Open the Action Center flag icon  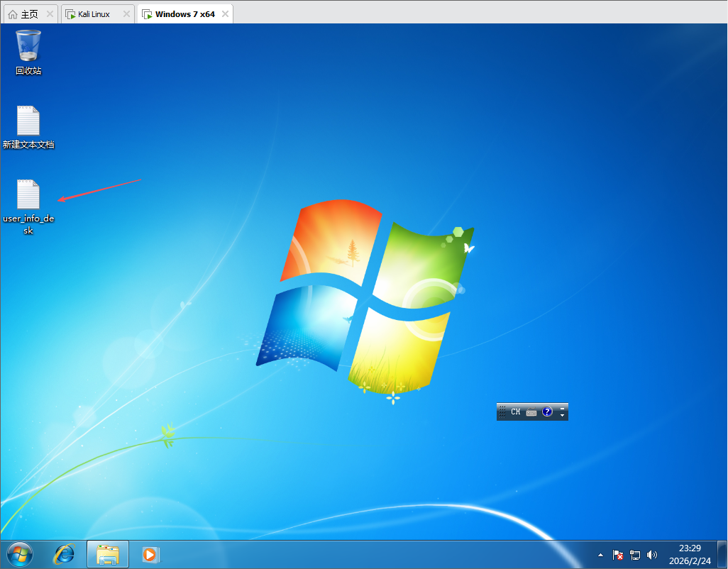[617, 555]
